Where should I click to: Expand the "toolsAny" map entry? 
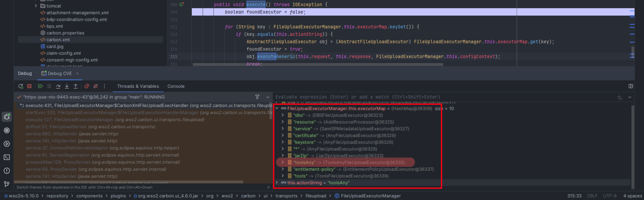point(283,162)
